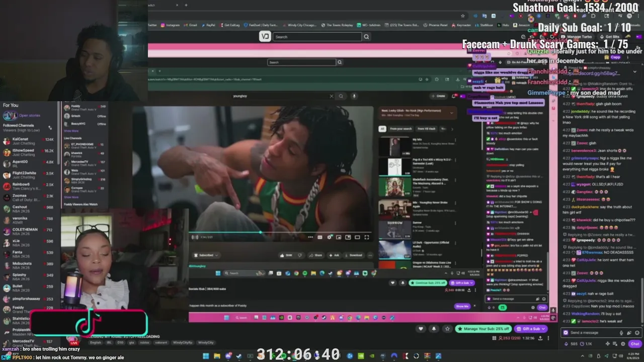Click the 'Show Me' button

[461, 306]
